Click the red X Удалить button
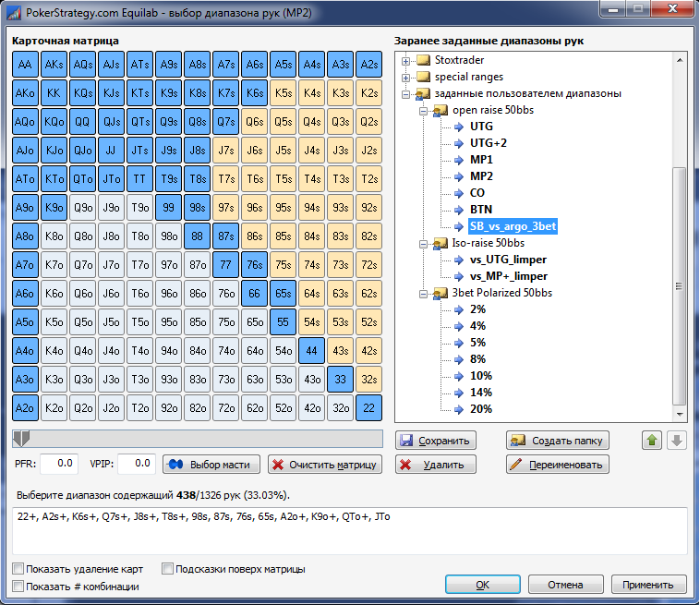 click(436, 465)
